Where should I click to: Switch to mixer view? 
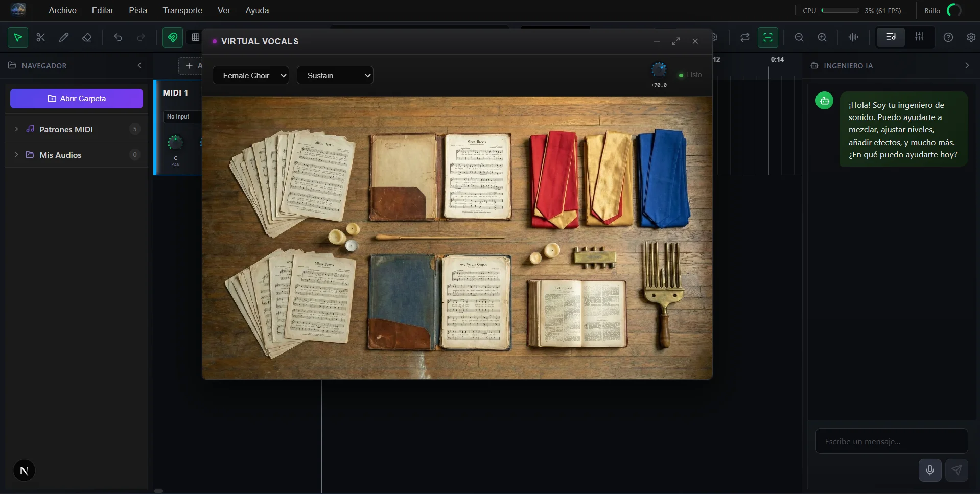coord(919,37)
